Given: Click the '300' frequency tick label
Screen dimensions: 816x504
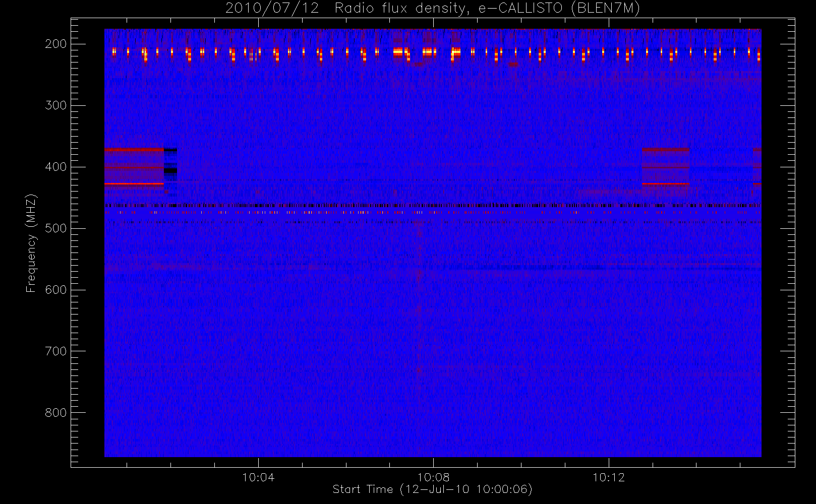Looking at the screenshot, I should point(56,105).
